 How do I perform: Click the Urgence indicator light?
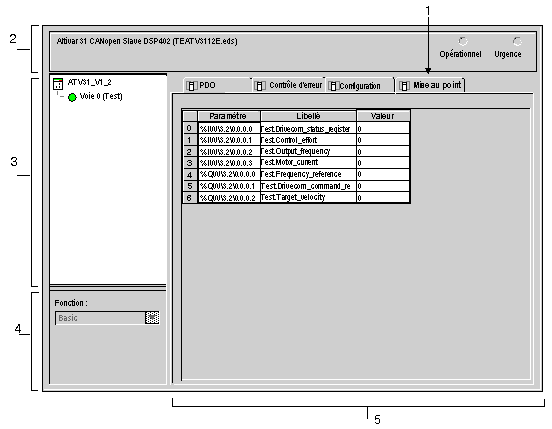(517, 42)
